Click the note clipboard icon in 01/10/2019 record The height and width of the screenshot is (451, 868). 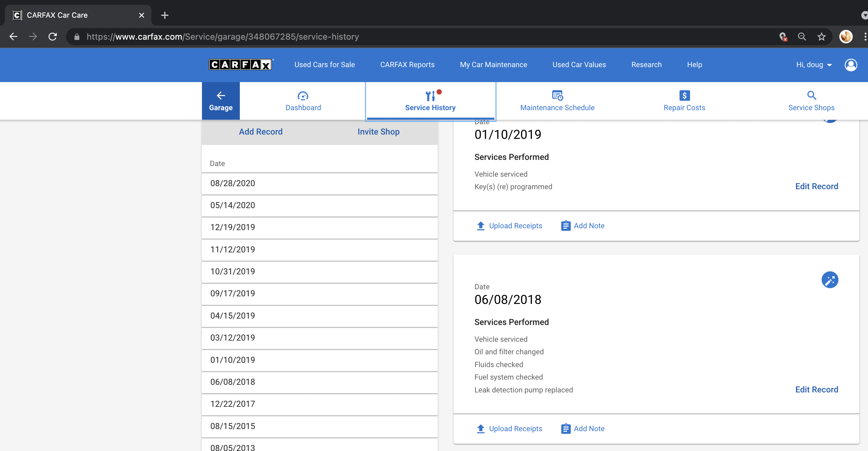point(566,226)
